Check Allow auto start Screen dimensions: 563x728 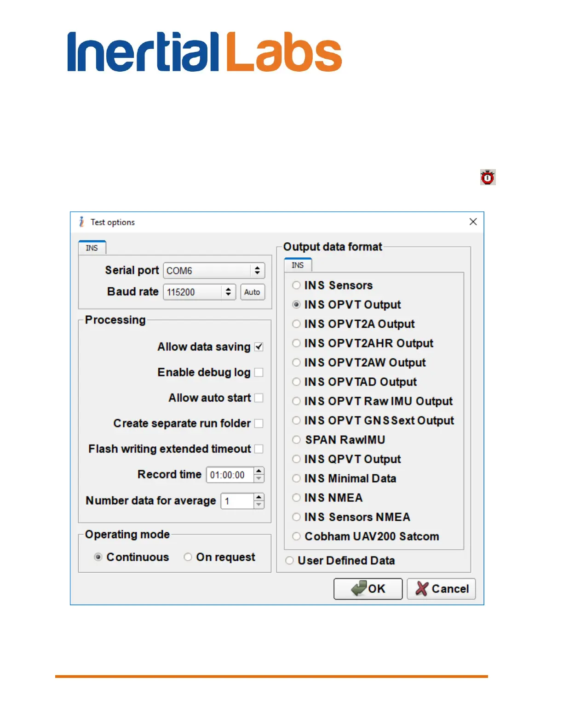click(259, 398)
